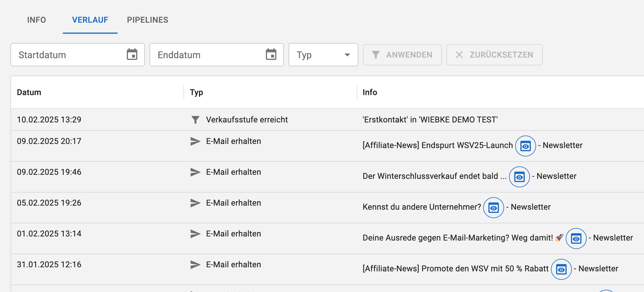Screen dimensions: 644x292
Task: Expand the Typ filter dropdown
Action: [x=323, y=55]
